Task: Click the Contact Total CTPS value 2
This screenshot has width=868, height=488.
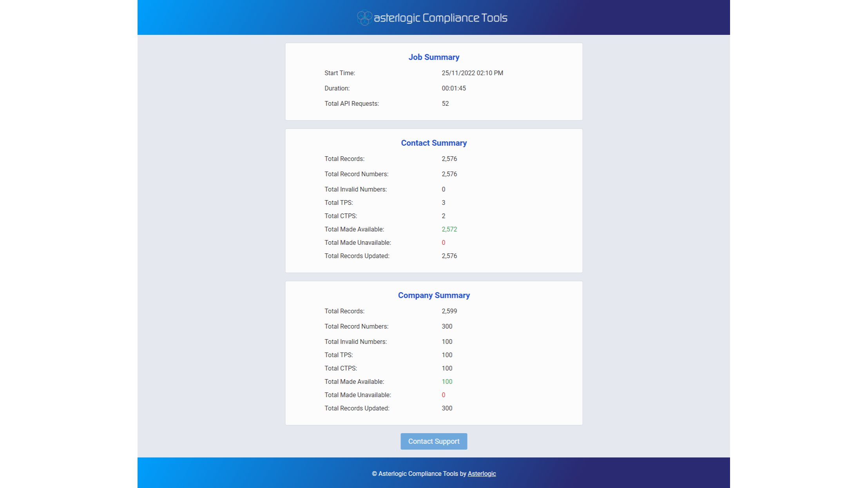Action: click(x=443, y=216)
